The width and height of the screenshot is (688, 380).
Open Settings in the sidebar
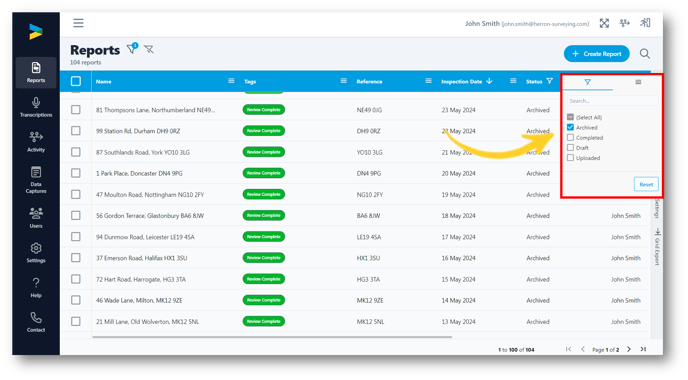(36, 253)
